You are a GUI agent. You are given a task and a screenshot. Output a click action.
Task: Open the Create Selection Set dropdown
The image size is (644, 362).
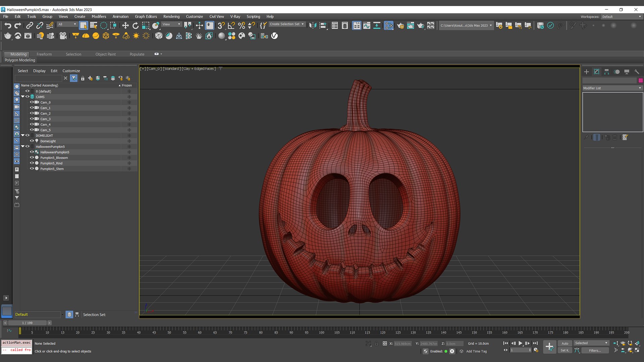point(287,24)
